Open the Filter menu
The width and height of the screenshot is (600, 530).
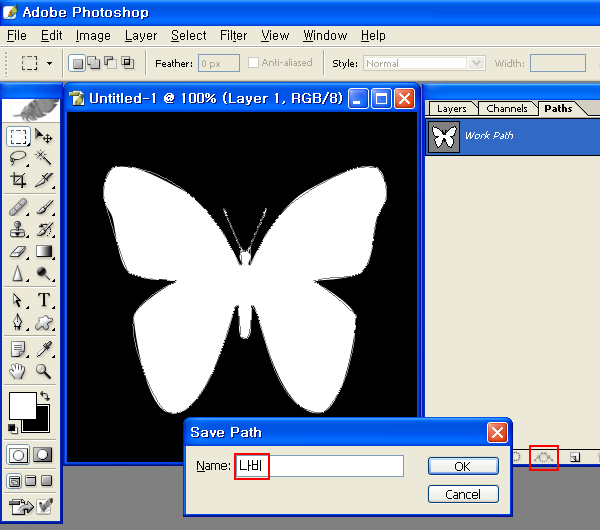(233, 36)
